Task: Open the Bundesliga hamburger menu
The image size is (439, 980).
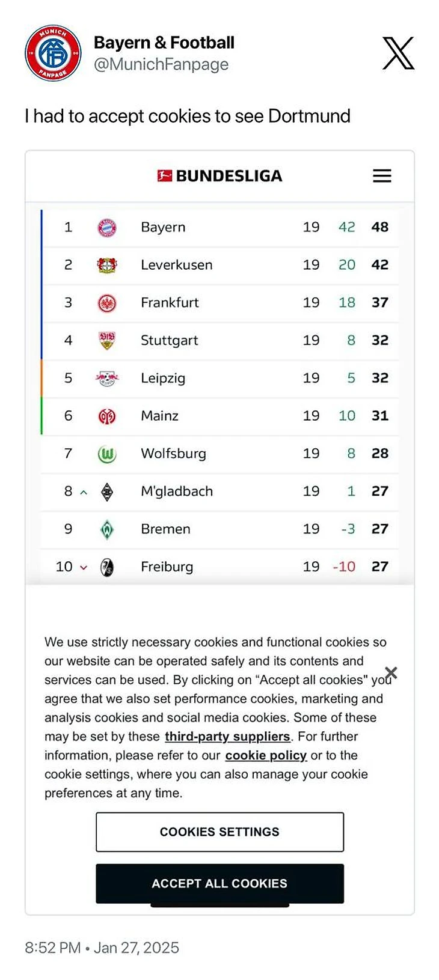Action: tap(382, 176)
